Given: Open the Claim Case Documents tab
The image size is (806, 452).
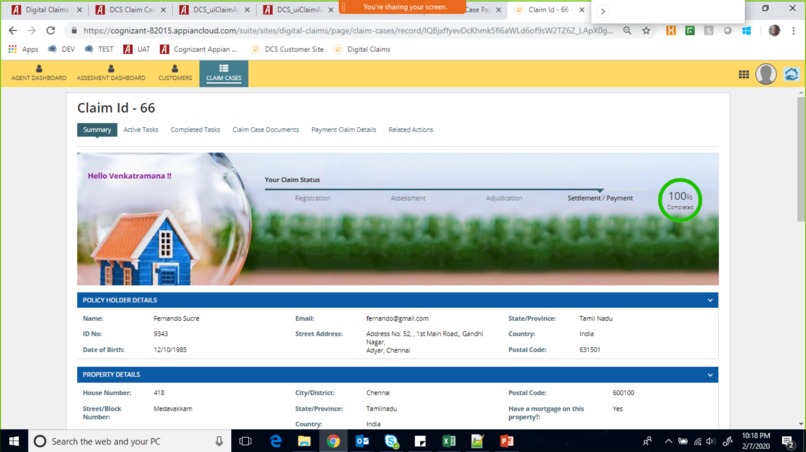Looking at the screenshot, I should coord(266,130).
